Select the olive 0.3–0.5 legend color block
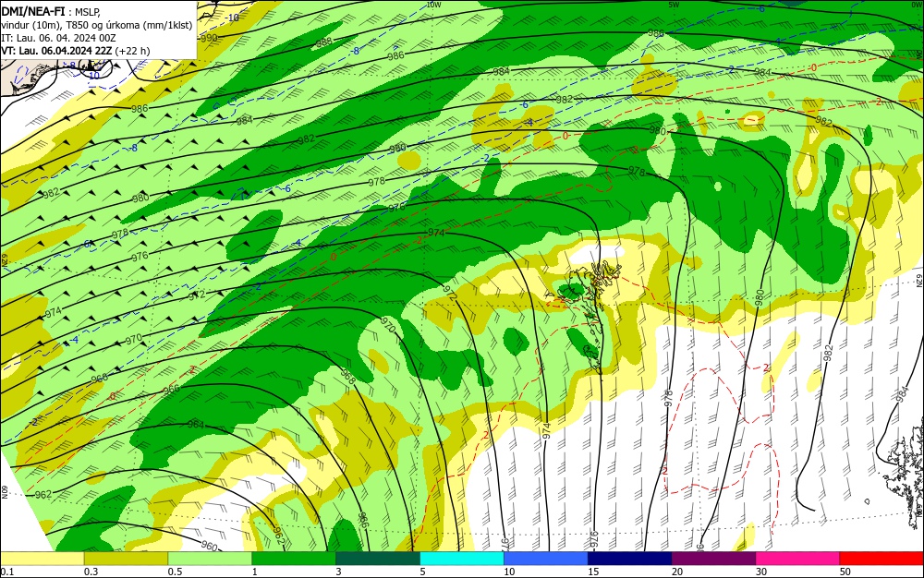924x578 pixels. click(x=126, y=559)
